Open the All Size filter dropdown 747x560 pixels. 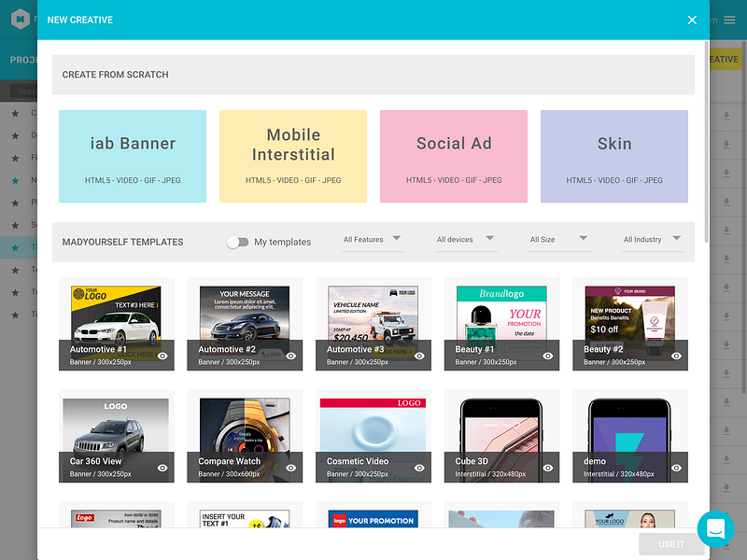tap(559, 240)
